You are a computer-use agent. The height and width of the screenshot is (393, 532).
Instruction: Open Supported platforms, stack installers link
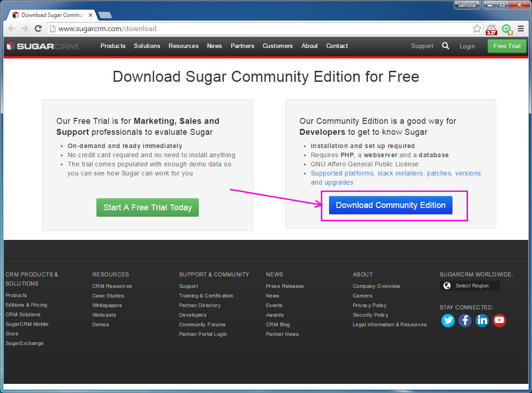pos(396,178)
